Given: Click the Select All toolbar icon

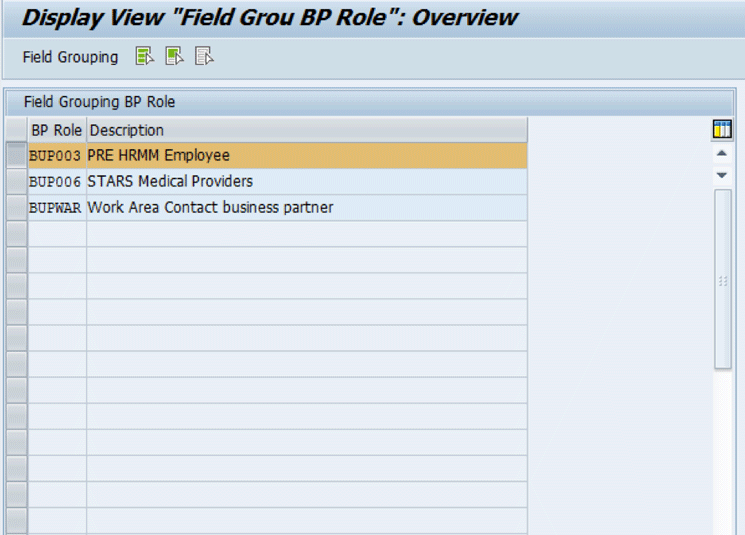Looking at the screenshot, I should coord(145,57).
